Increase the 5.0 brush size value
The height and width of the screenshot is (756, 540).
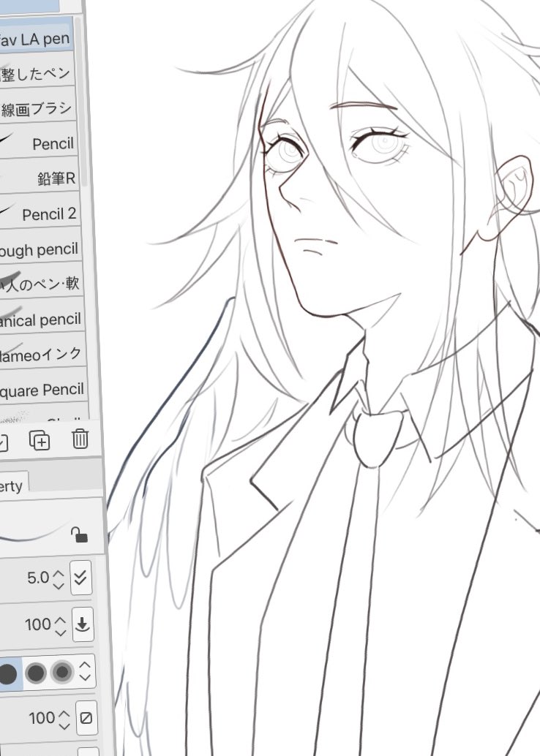[x=59, y=572]
